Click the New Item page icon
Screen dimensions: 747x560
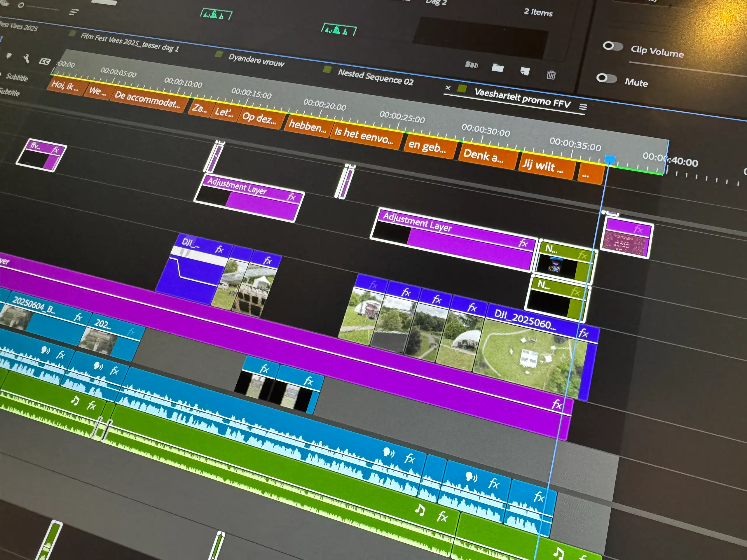click(525, 71)
